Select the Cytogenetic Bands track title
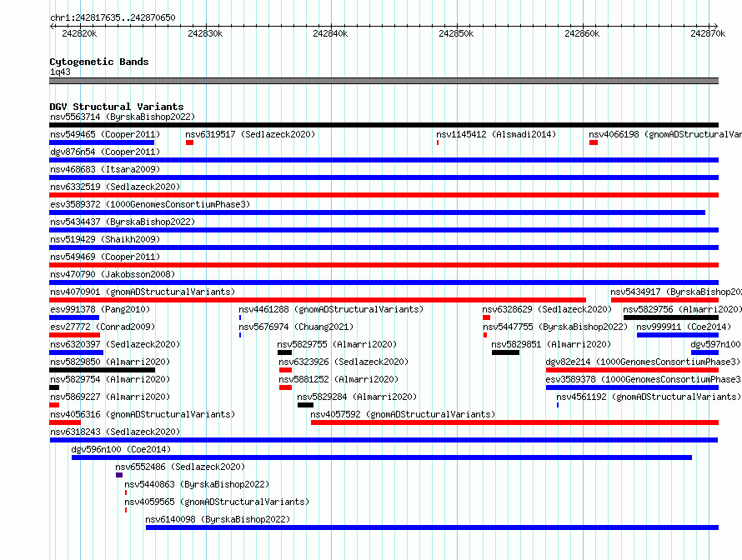This screenshot has height=560, width=742. (x=99, y=62)
